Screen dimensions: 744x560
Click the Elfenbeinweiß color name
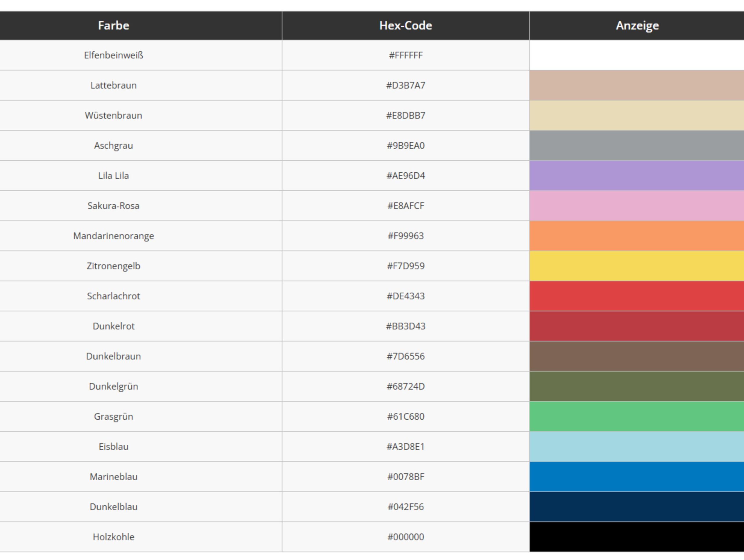[x=113, y=55]
